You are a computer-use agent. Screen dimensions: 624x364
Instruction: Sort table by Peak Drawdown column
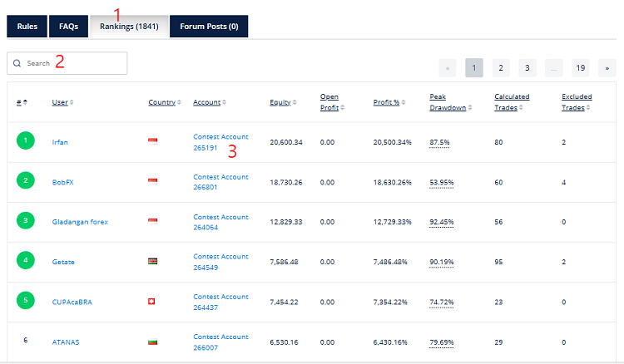(x=450, y=102)
